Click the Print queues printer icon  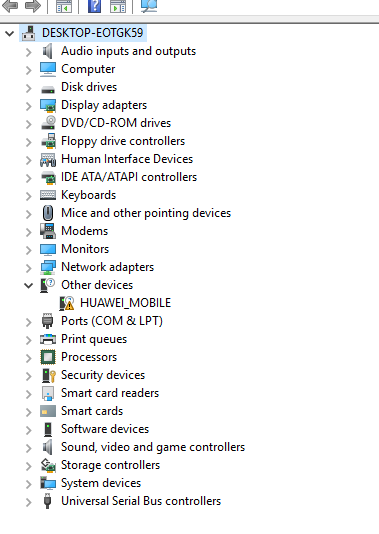click(x=48, y=339)
